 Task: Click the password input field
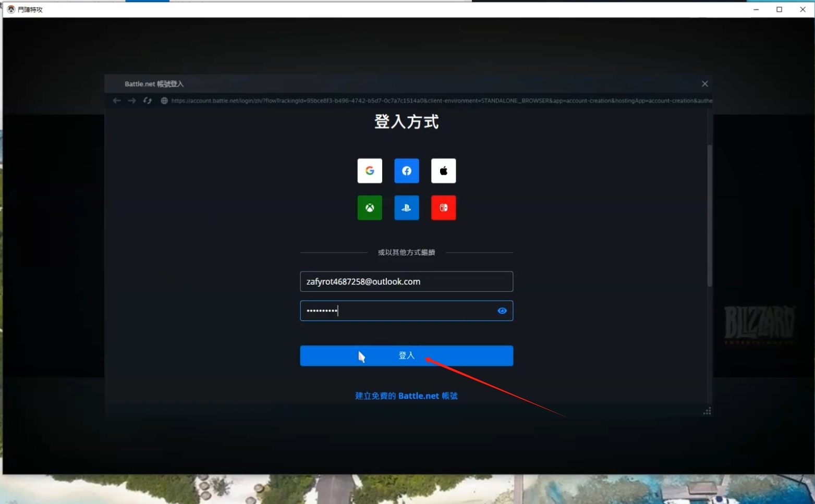[407, 311]
